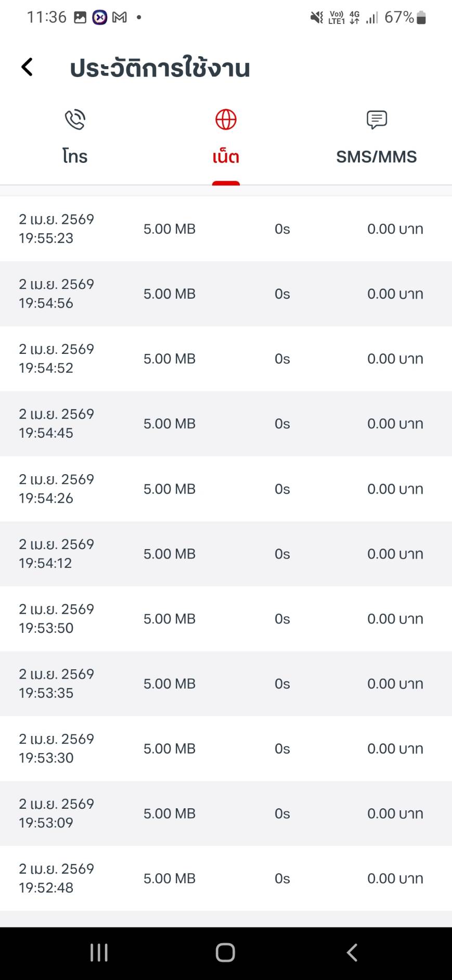Switch to the SMS/MMS tab label

pyautogui.click(x=377, y=156)
